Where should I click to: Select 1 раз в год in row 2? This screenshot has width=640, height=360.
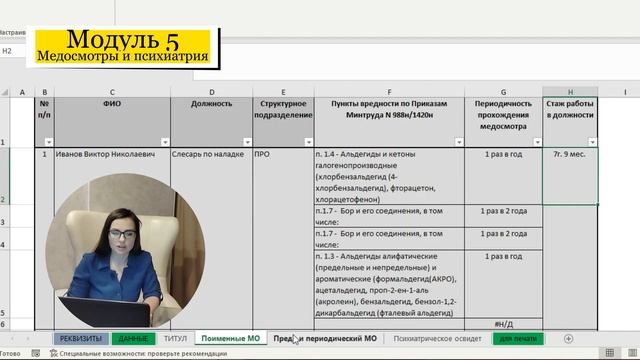(x=503, y=176)
